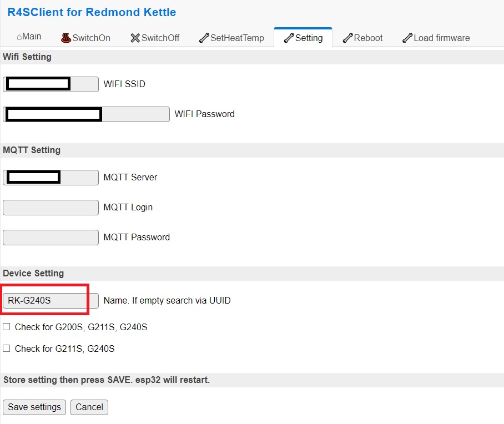
Task: Go to the SwitchOff tab
Action: pyautogui.click(x=155, y=38)
